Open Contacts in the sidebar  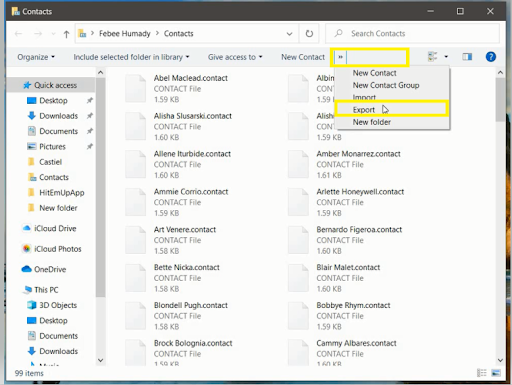click(x=54, y=177)
